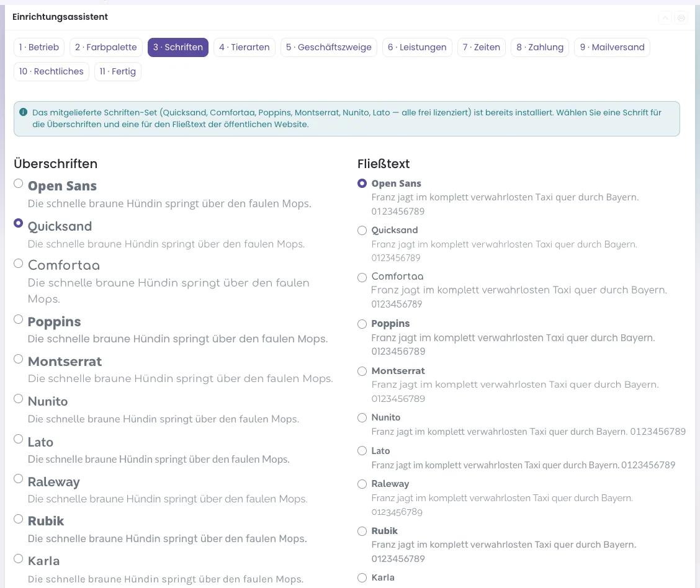The image size is (700, 588).
Task: Jump to the 11 · Fertig step
Action: [x=118, y=71]
